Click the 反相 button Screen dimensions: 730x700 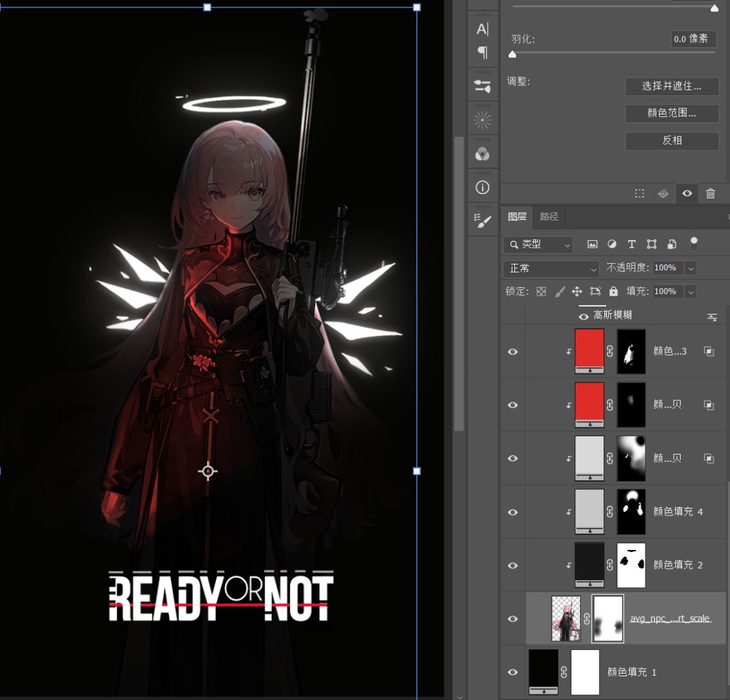(x=671, y=141)
